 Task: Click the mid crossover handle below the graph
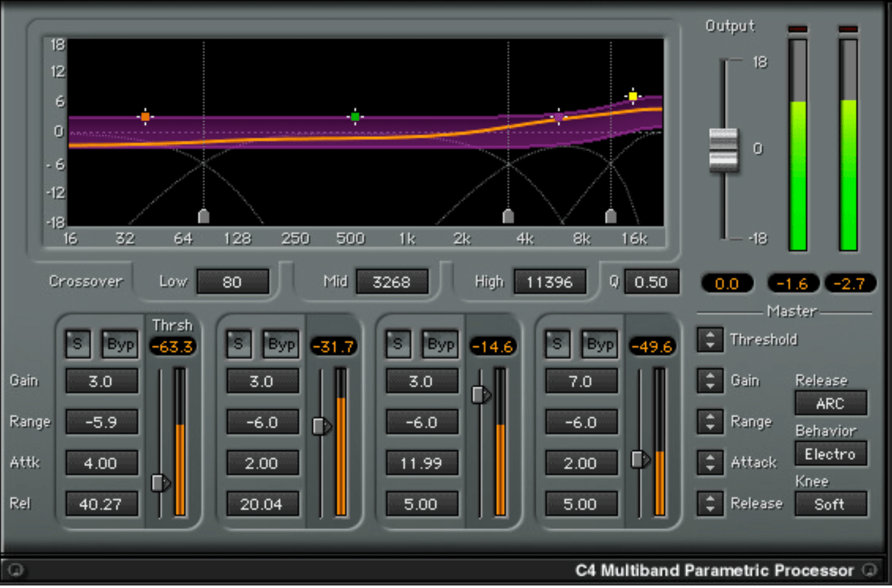pyautogui.click(x=508, y=216)
